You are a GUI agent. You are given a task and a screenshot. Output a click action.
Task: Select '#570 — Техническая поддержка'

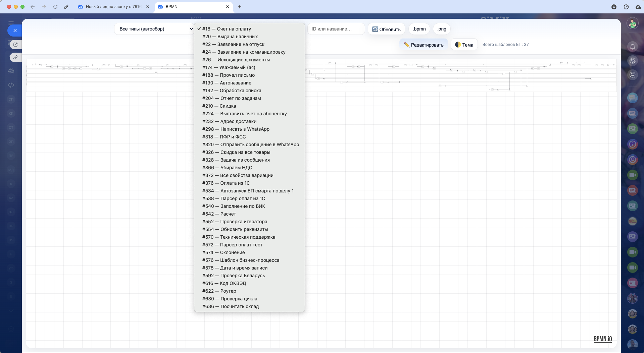click(x=249, y=237)
